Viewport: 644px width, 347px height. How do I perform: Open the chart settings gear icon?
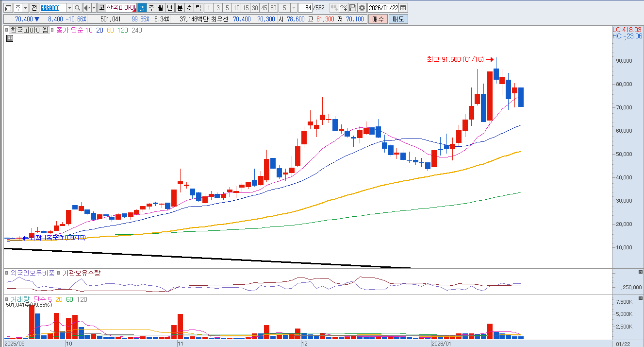tap(362, 8)
